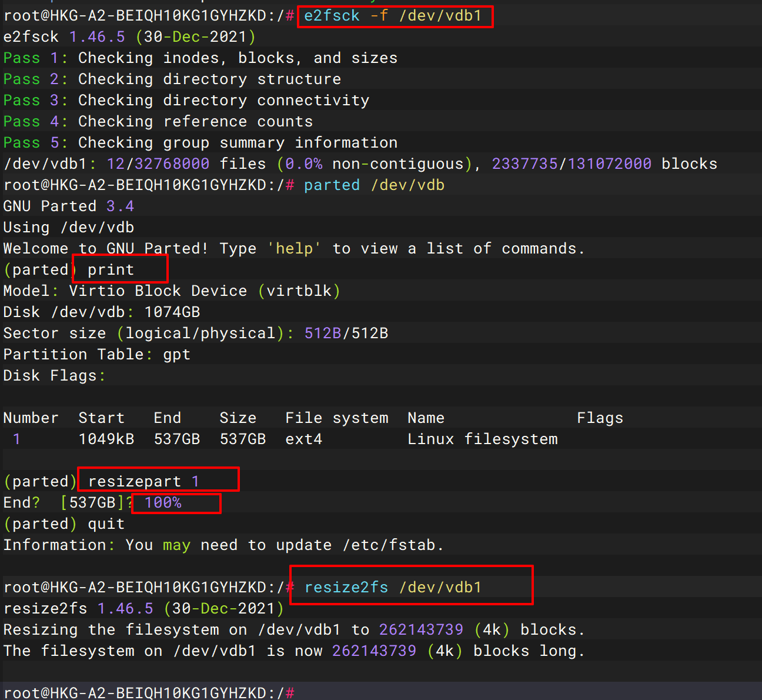Click the Flags column header
The image size is (762, 700).
pyautogui.click(x=600, y=418)
